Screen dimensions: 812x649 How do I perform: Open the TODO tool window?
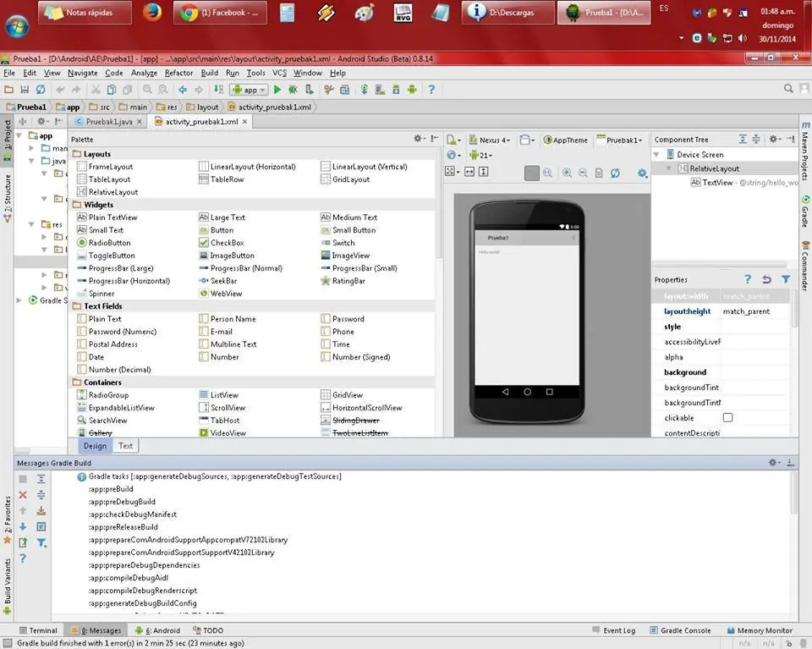[208, 630]
